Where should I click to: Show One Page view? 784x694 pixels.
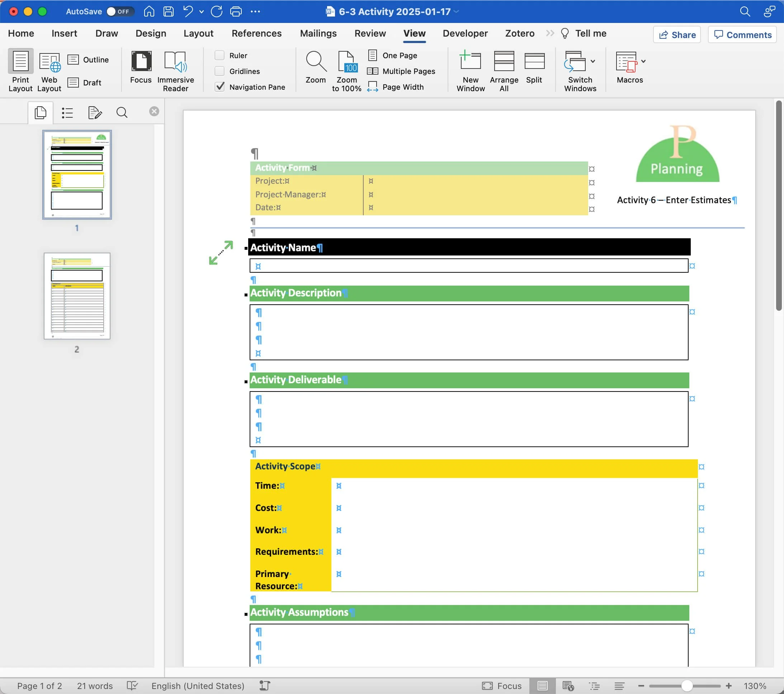pos(392,55)
